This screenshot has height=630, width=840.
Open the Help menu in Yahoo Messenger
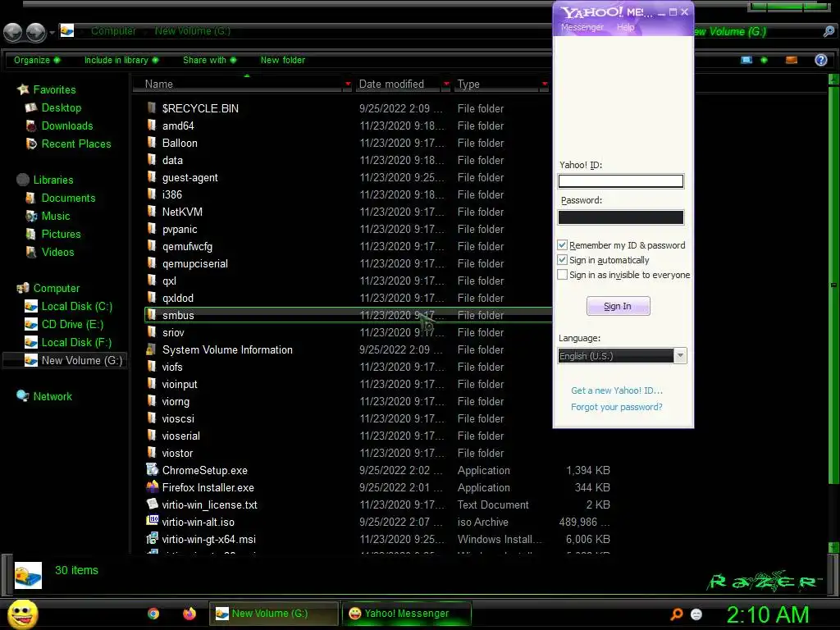pos(625,27)
